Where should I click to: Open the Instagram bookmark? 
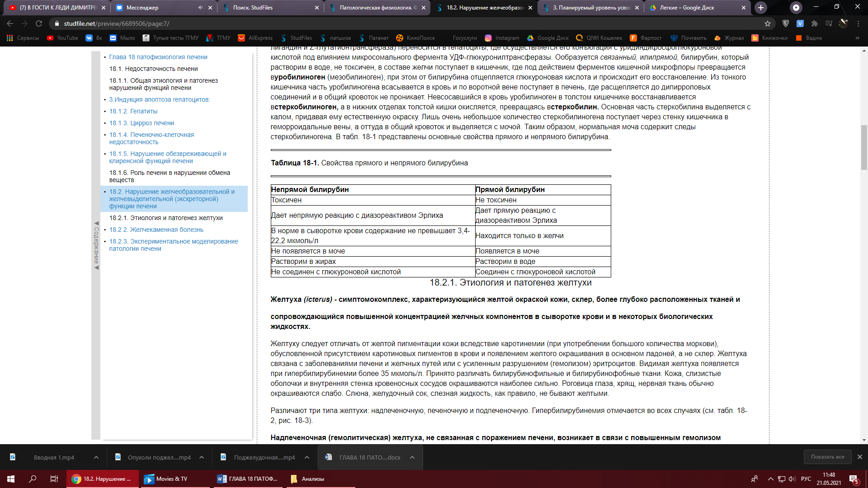pos(502,38)
